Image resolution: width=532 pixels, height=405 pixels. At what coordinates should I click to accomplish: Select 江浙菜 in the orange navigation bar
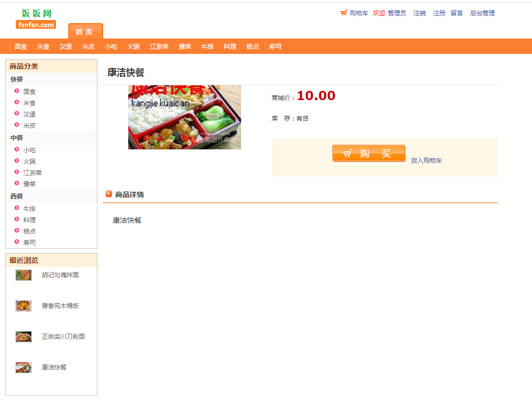point(159,47)
